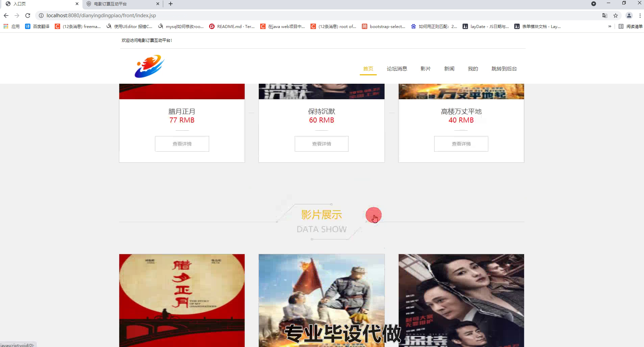Click the tab search dropdown arrow

coord(594,4)
